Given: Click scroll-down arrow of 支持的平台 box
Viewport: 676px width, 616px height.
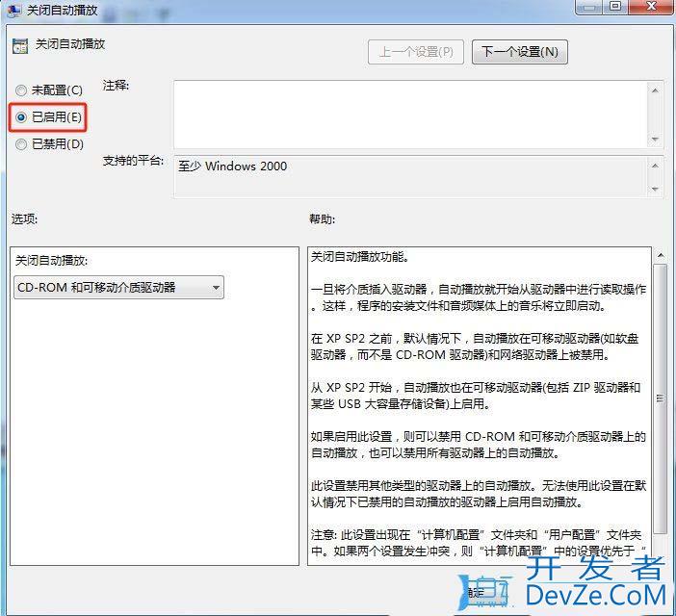Looking at the screenshot, I should (x=655, y=189).
